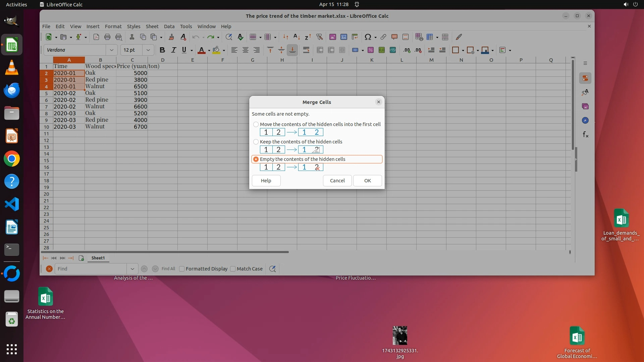
Task: Click the Sort Ascending toolbar icon
Action: coord(297,37)
